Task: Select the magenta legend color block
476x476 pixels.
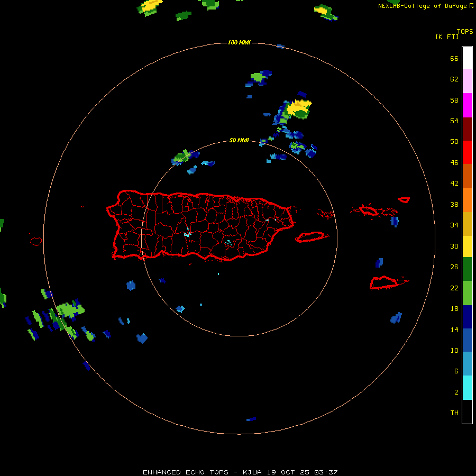Action: pos(467,105)
